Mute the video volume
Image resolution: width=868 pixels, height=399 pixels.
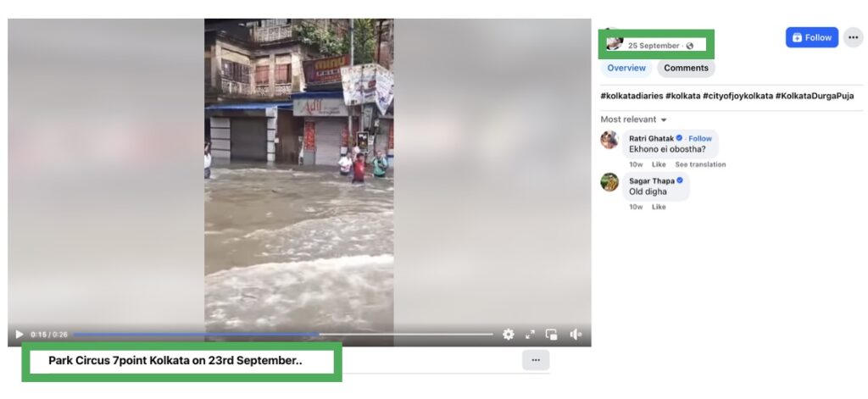[576, 335]
